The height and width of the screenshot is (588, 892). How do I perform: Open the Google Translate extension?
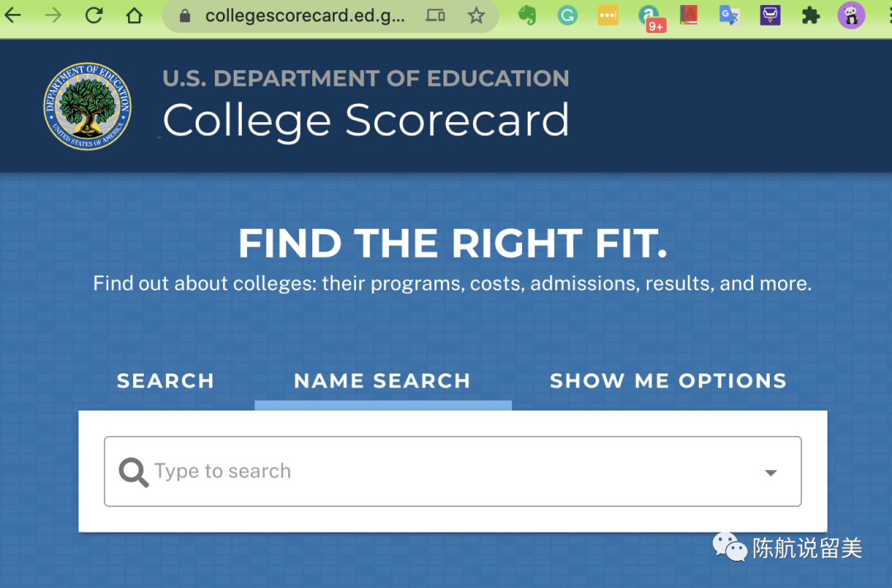click(x=729, y=16)
